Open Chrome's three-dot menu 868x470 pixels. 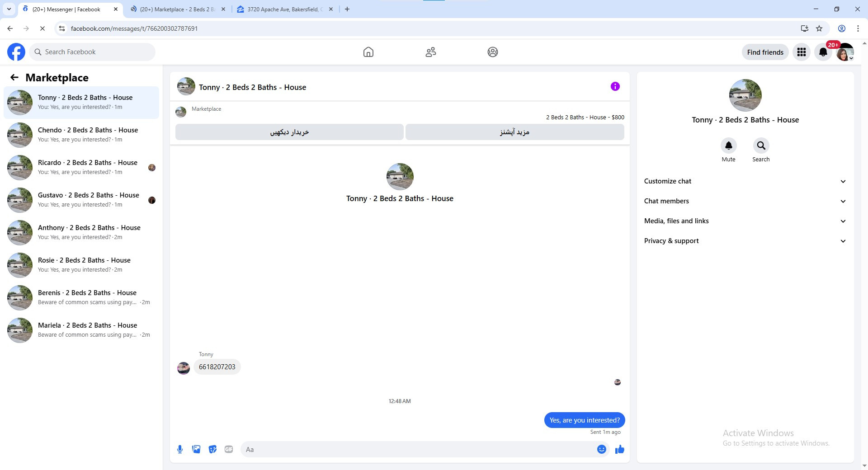[858, 28]
